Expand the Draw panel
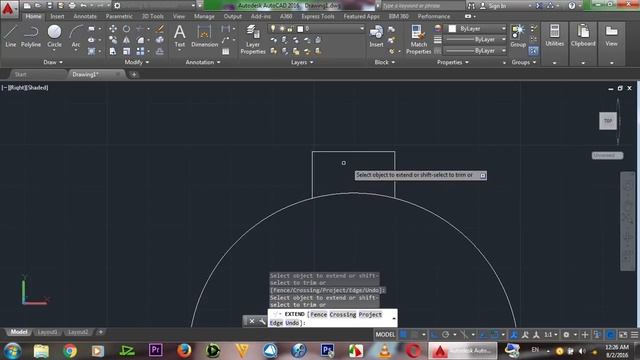 53,62
